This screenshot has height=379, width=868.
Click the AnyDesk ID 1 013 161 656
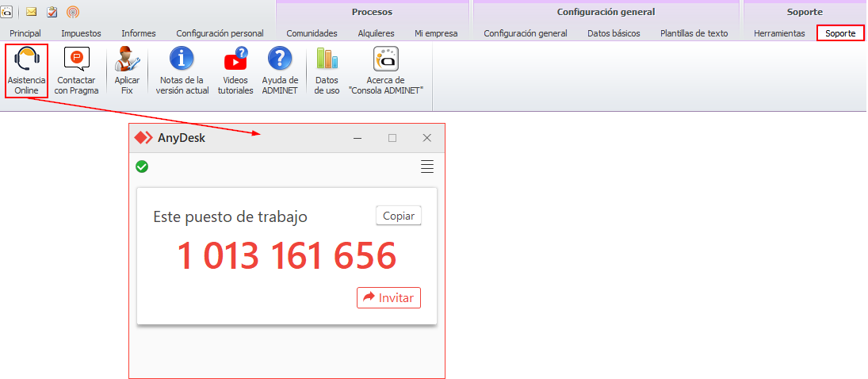pos(287,256)
